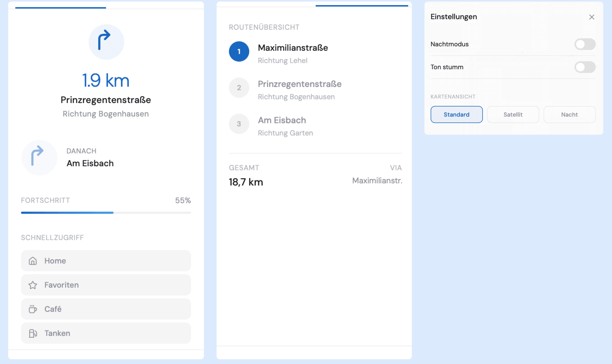Select route step 3 circle badge
This screenshot has width=612, height=364.
239,124
